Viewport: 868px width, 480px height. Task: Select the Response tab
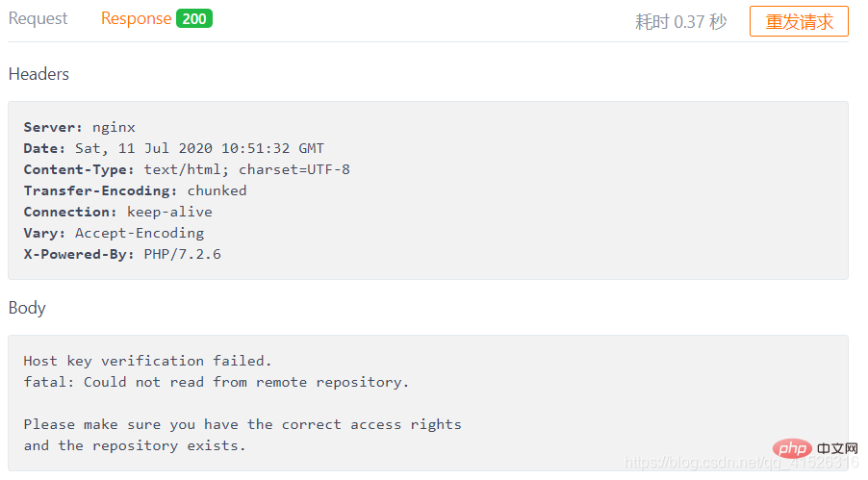pos(136,19)
